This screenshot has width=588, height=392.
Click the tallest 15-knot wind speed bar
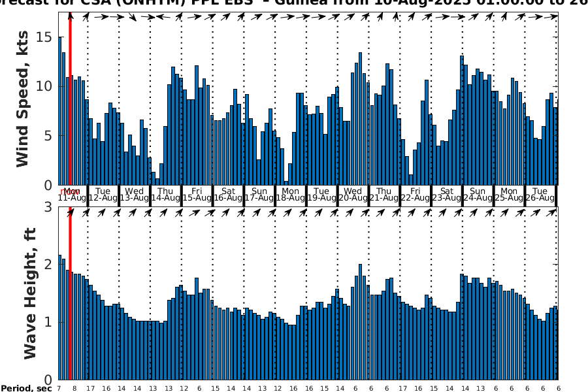click(59, 111)
